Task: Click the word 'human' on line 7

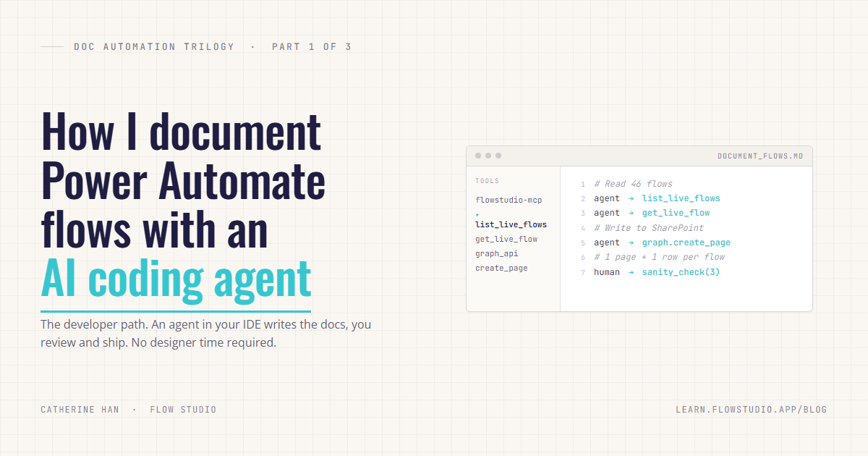Action: point(607,272)
